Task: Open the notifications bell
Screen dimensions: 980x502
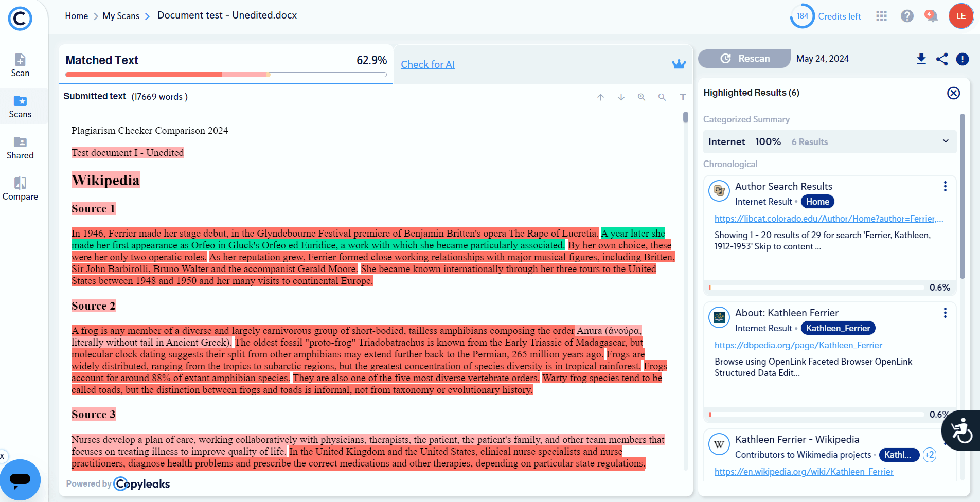Action: point(931,16)
